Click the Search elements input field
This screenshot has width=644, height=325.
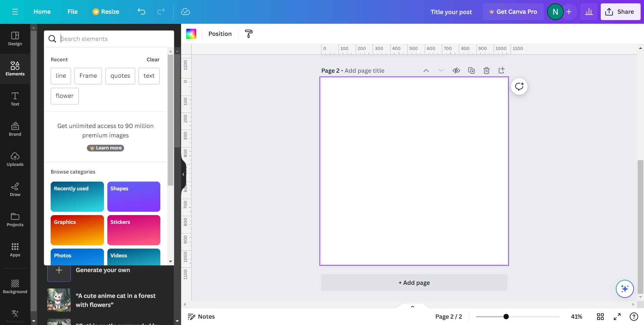tap(114, 39)
